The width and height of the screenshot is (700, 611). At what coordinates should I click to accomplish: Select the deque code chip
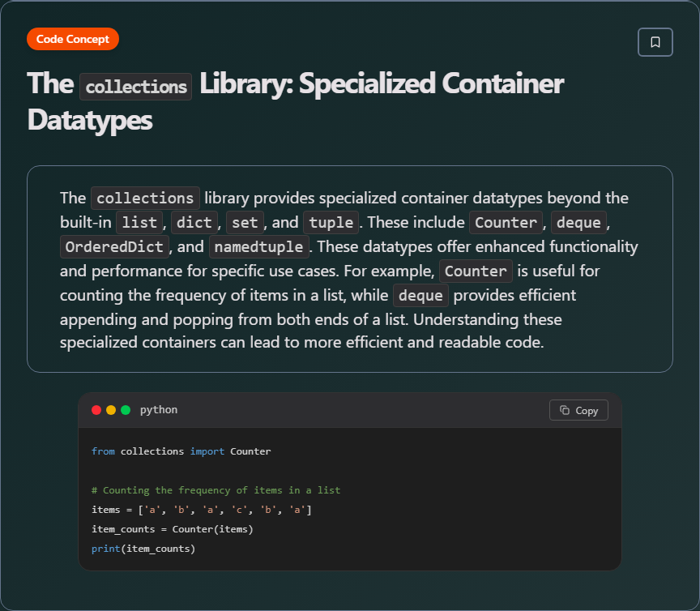[578, 222]
